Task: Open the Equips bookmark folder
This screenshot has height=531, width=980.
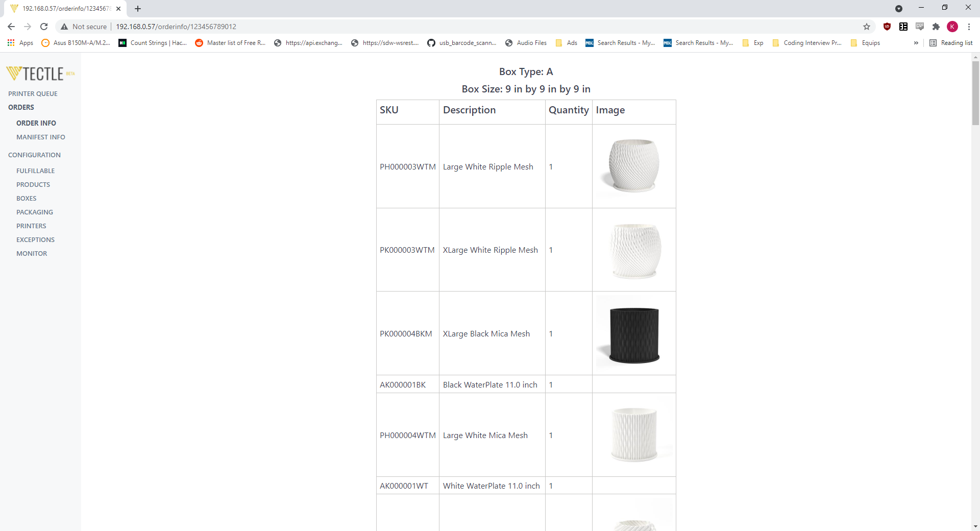Action: (866, 43)
